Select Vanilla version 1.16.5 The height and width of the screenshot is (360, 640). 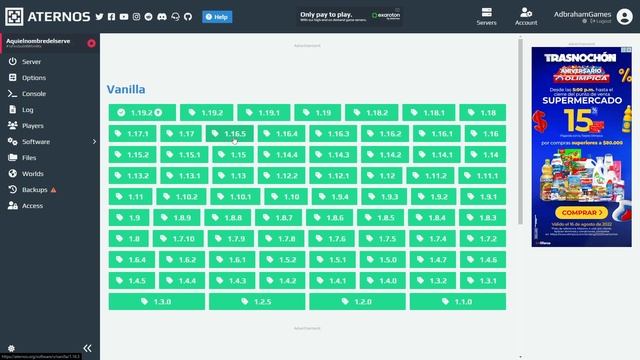[x=229, y=133]
